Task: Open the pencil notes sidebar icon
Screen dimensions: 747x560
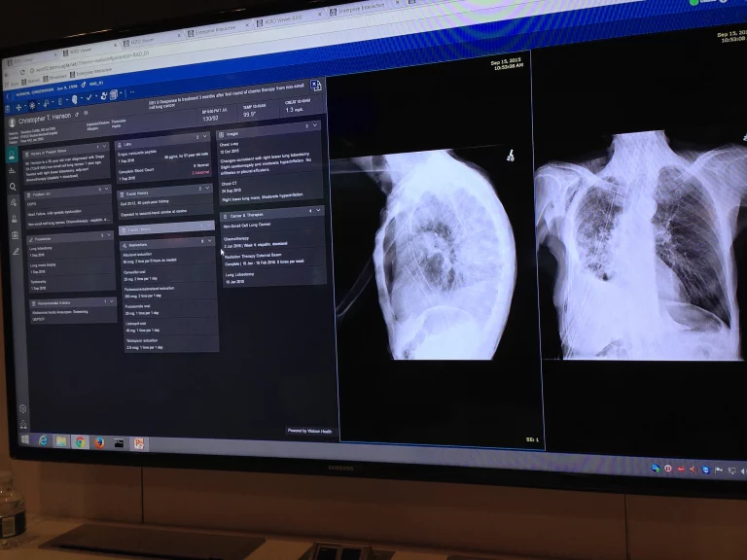Action: 16,251
